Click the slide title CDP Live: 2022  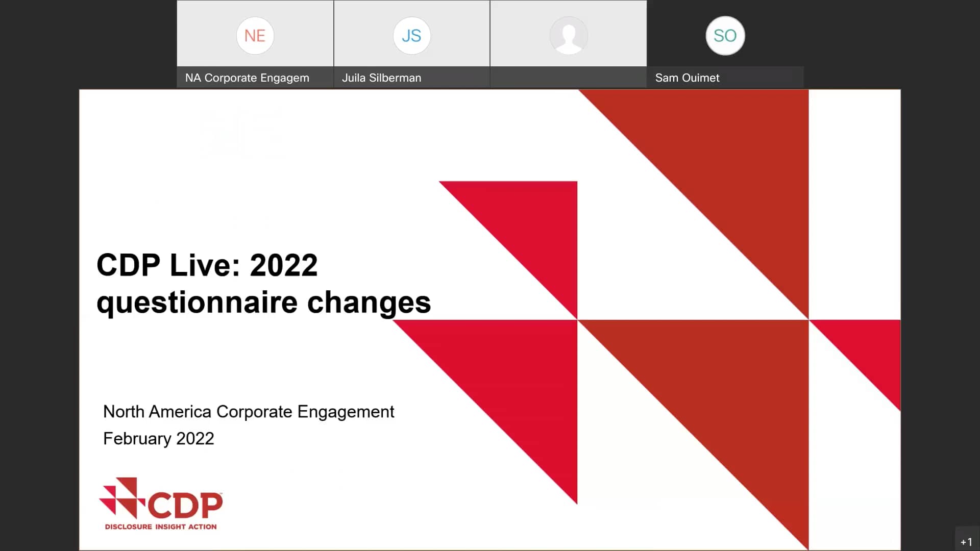pyautogui.click(x=207, y=265)
